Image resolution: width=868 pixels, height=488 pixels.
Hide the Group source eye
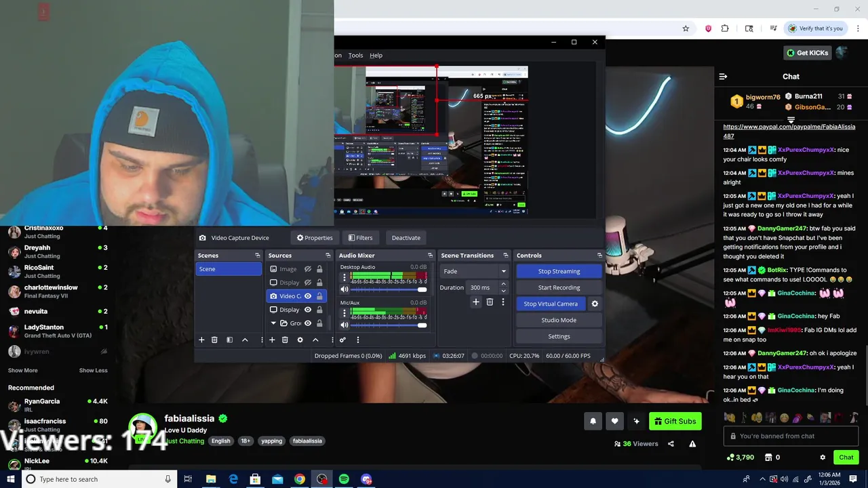pyautogui.click(x=308, y=323)
